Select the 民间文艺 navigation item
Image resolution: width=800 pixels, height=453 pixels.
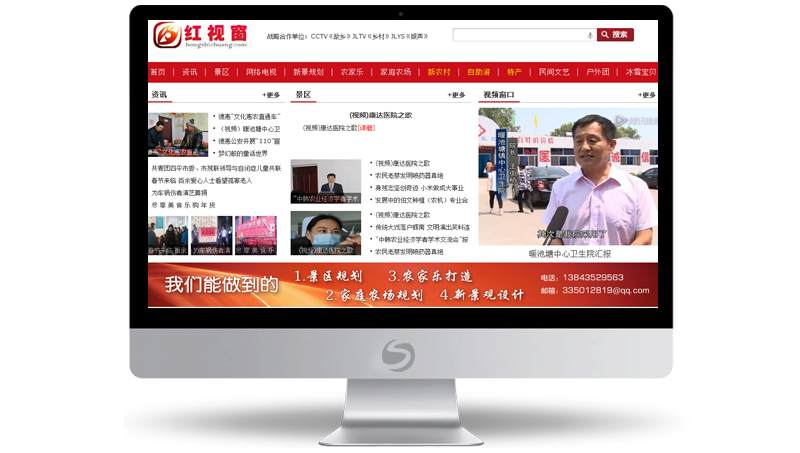(553, 72)
